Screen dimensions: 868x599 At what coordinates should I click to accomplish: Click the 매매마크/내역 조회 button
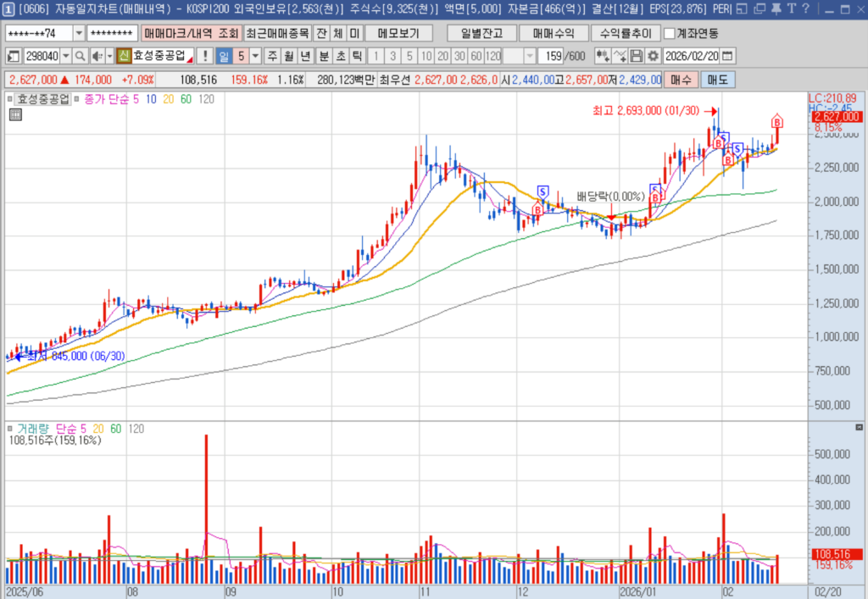point(192,33)
